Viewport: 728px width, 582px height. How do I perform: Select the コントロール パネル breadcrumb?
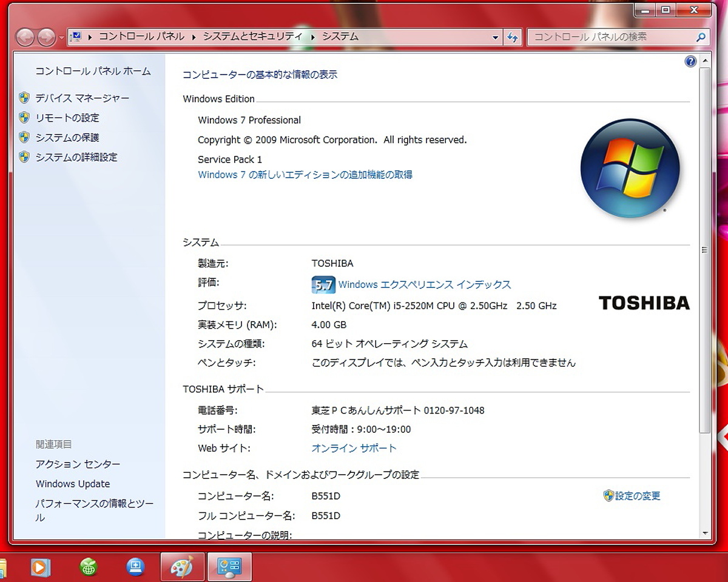(x=141, y=37)
